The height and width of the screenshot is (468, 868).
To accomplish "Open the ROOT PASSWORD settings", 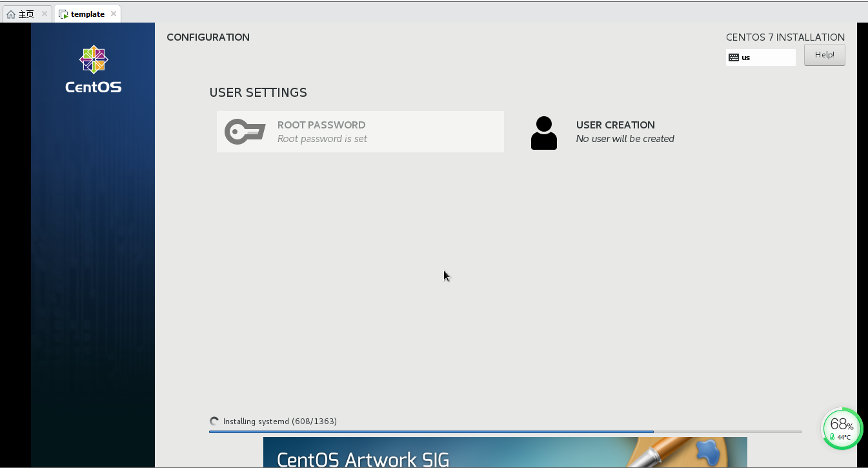I will pyautogui.click(x=360, y=132).
